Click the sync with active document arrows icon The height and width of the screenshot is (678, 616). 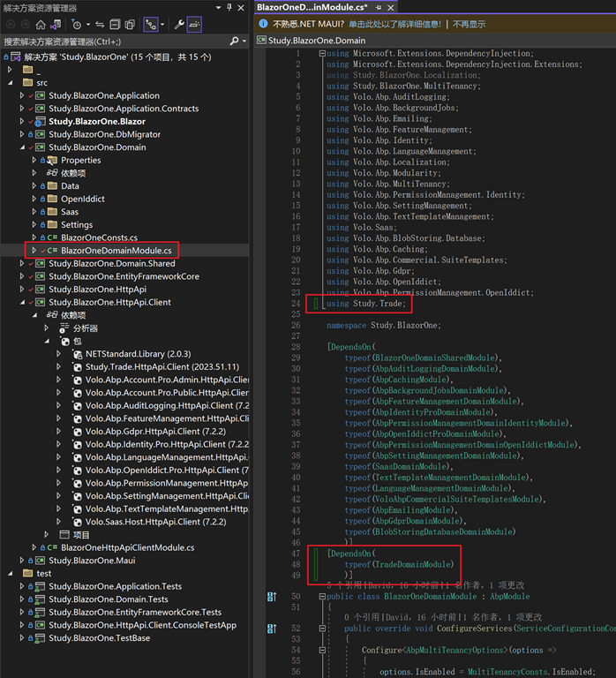click(100, 25)
